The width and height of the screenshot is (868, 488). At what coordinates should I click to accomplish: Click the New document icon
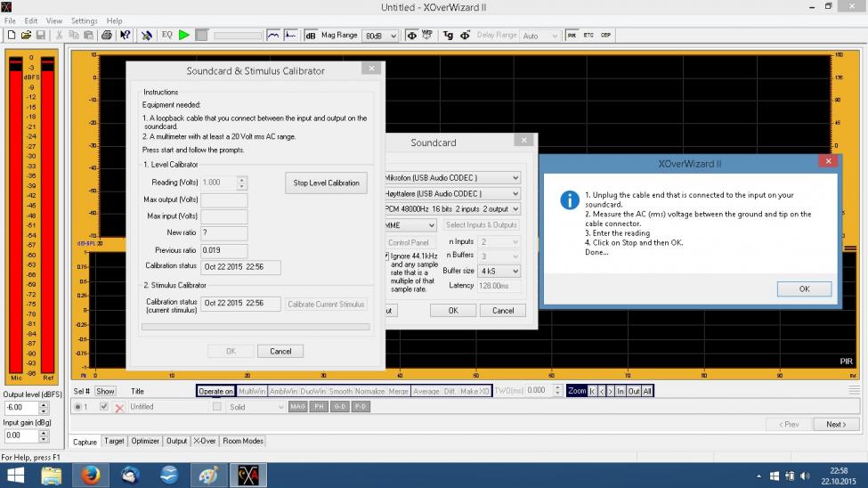coord(12,35)
